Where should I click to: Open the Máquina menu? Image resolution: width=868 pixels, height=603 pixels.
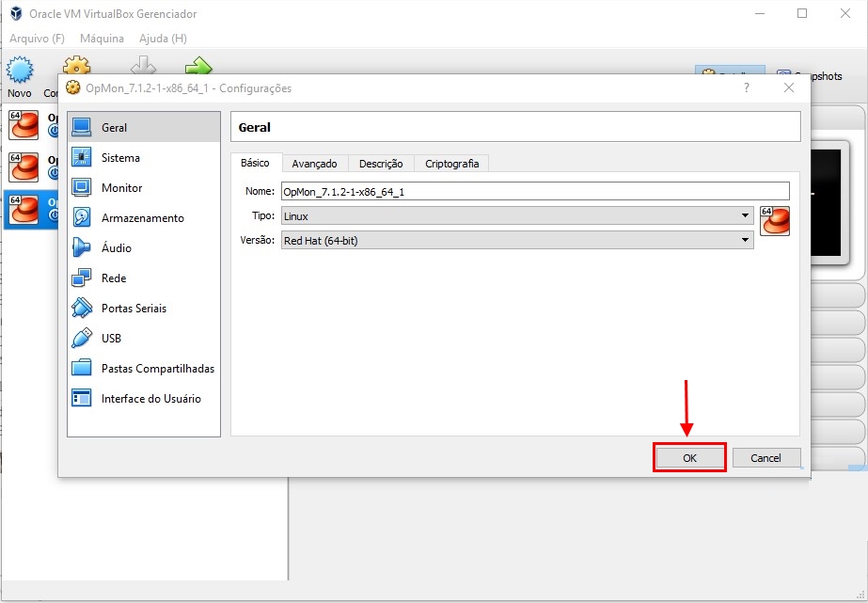[102, 39]
